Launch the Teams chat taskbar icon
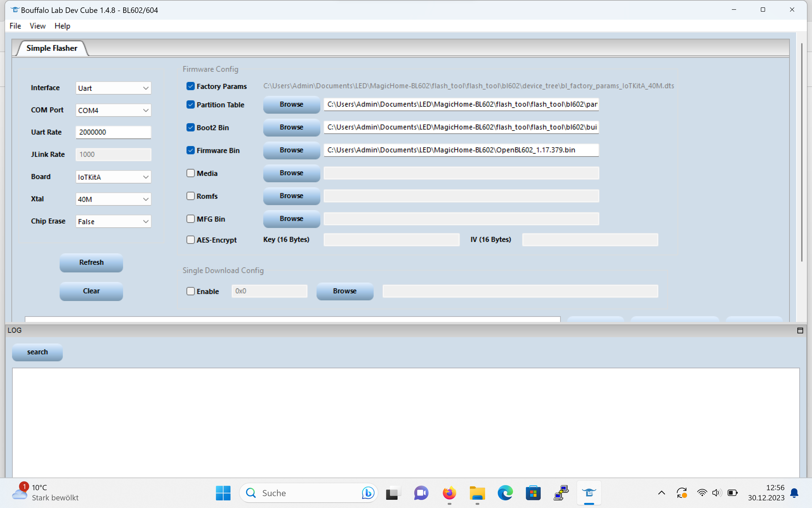 [421, 493]
